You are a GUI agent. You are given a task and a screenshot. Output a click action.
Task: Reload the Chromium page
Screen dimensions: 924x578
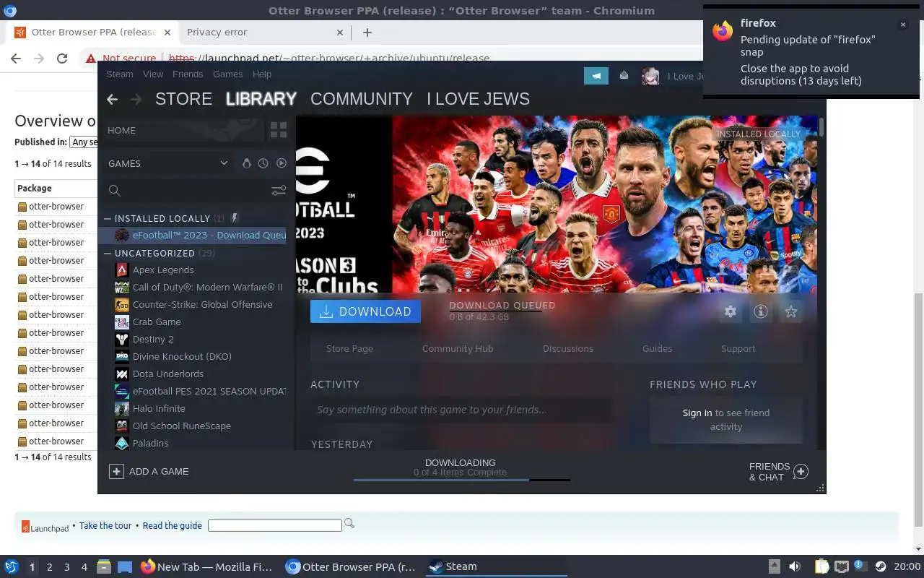pos(62,59)
